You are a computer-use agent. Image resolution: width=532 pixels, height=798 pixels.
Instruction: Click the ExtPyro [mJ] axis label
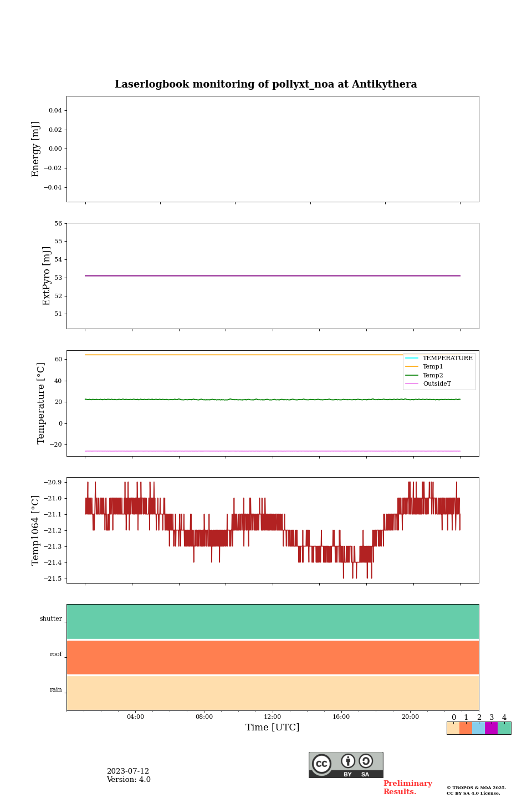[x=47, y=276]
